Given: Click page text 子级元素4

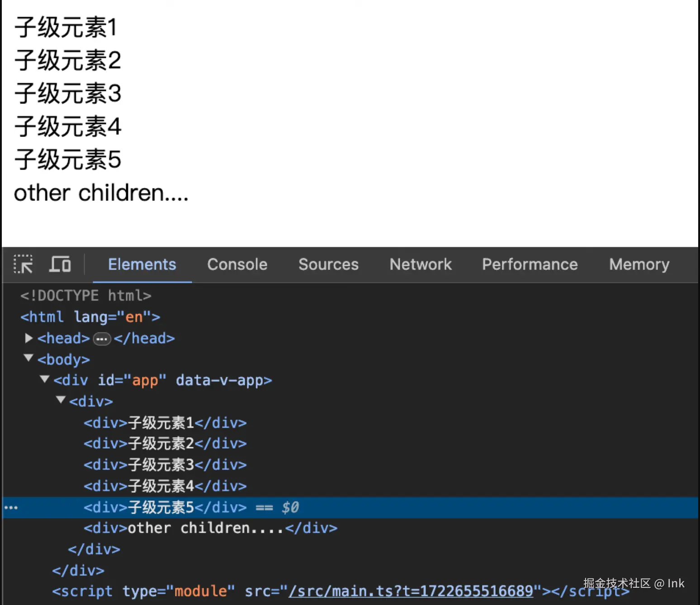Looking at the screenshot, I should click(68, 126).
